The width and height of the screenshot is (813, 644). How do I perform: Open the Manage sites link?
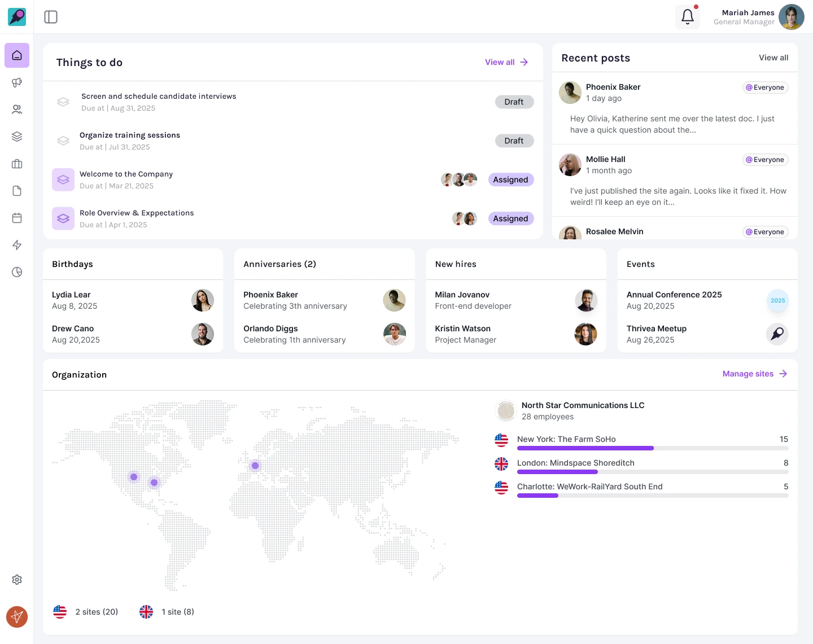tap(754, 374)
